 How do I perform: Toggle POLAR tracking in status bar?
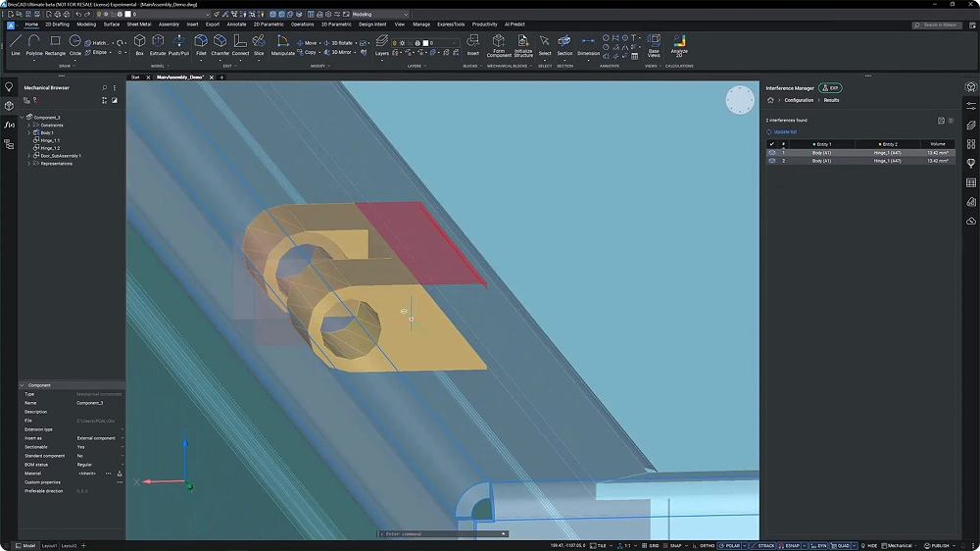pyautogui.click(x=732, y=545)
